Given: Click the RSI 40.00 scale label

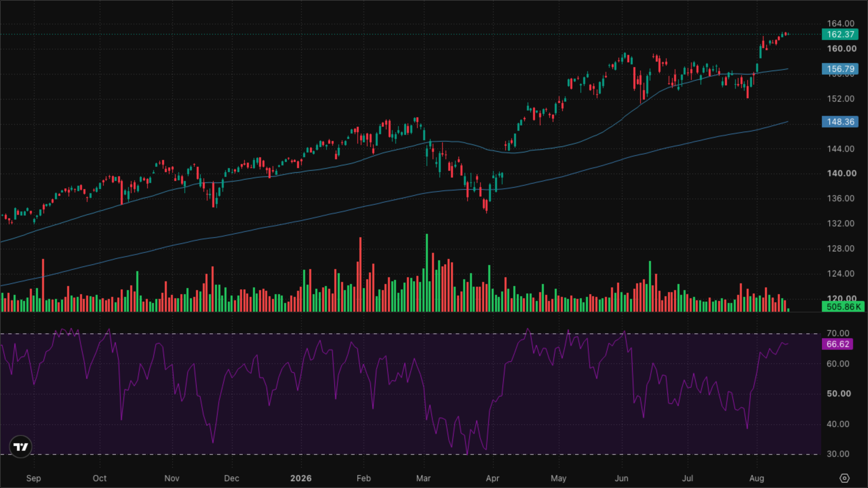Looking at the screenshot, I should (x=838, y=424).
